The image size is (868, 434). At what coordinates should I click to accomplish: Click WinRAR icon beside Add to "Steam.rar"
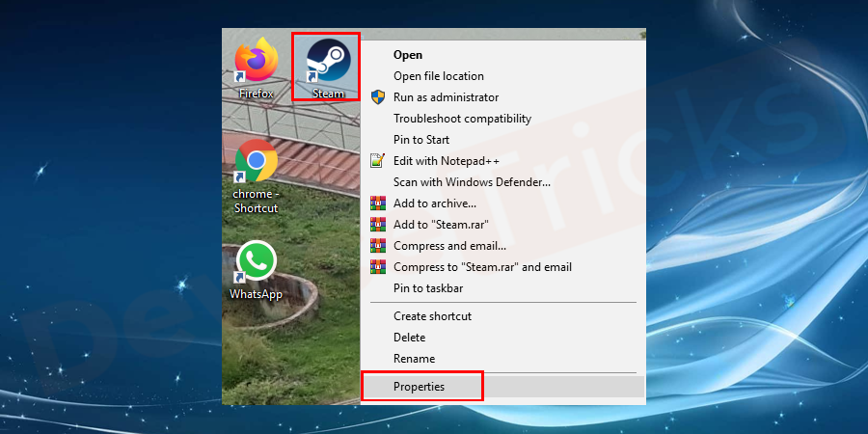tap(377, 224)
